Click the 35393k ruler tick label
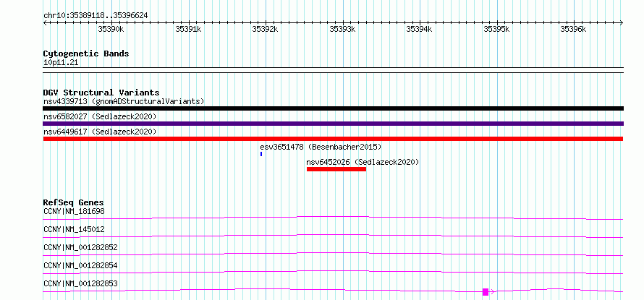Image resolution: width=644 pixels, height=300 pixels. tap(342, 29)
